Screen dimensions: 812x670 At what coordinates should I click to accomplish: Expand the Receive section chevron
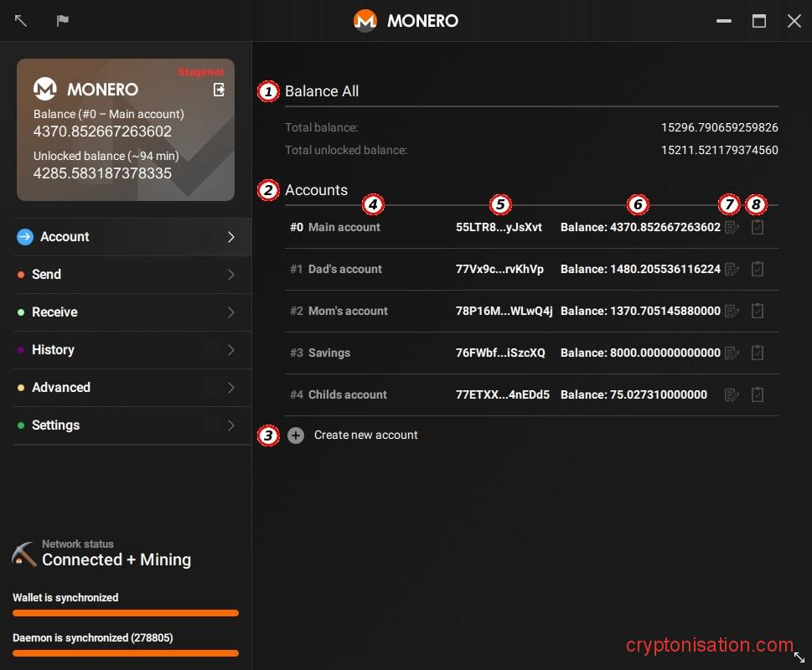click(230, 312)
